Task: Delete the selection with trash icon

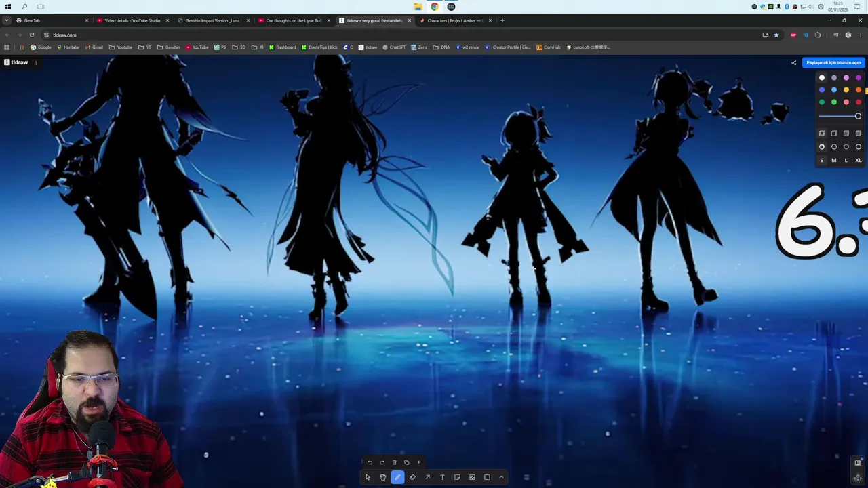Action: pyautogui.click(x=394, y=462)
